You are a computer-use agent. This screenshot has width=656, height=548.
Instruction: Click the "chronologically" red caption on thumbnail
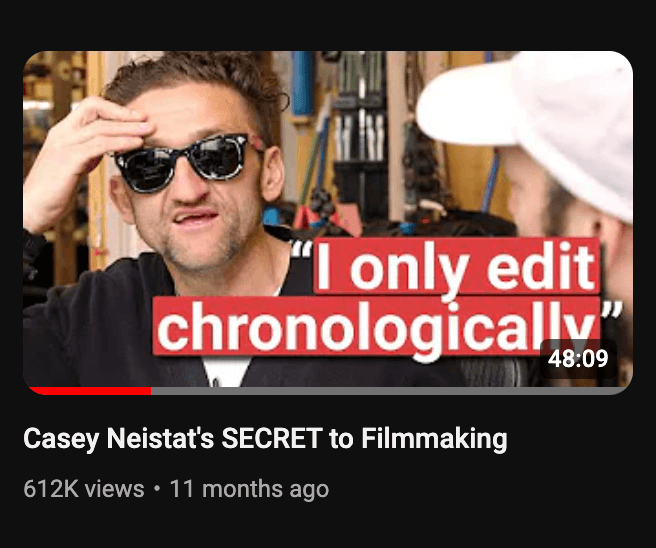377,327
